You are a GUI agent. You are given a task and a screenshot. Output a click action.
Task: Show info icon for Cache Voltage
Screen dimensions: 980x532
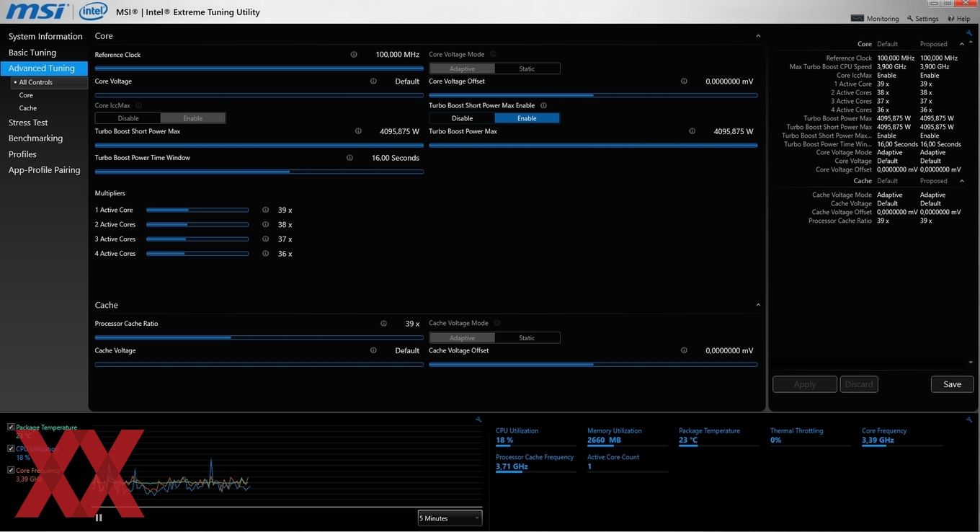373,350
